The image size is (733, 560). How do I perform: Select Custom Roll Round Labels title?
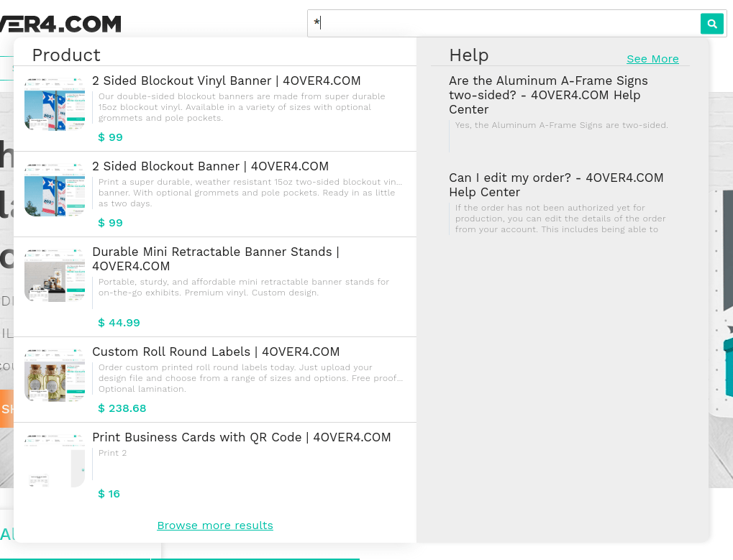pyautogui.click(x=216, y=352)
